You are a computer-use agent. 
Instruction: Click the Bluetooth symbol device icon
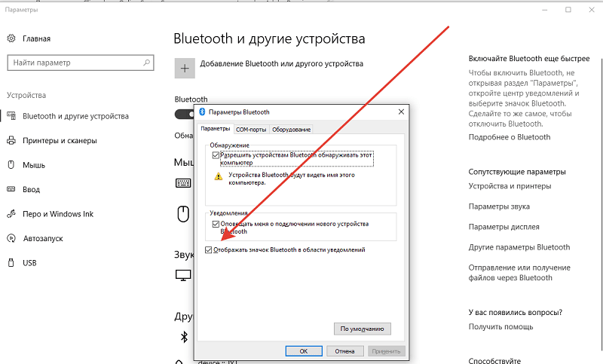(x=184, y=337)
